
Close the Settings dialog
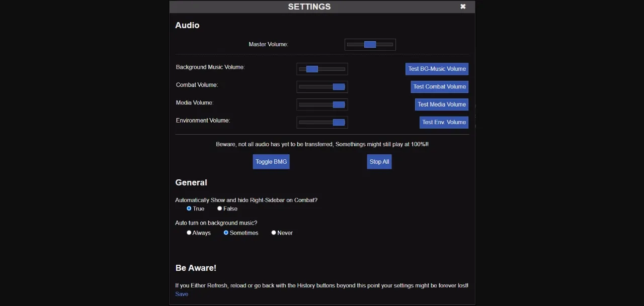pyautogui.click(x=463, y=7)
